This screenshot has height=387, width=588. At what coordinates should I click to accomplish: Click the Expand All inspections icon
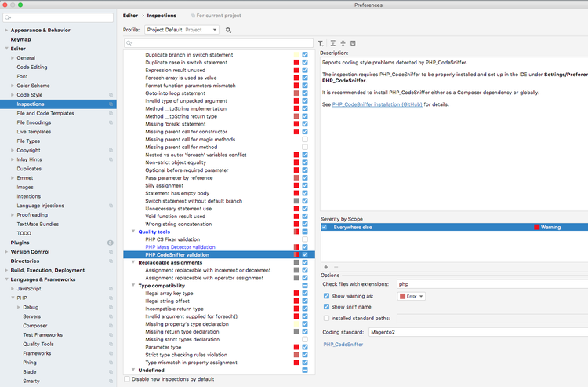(x=332, y=42)
